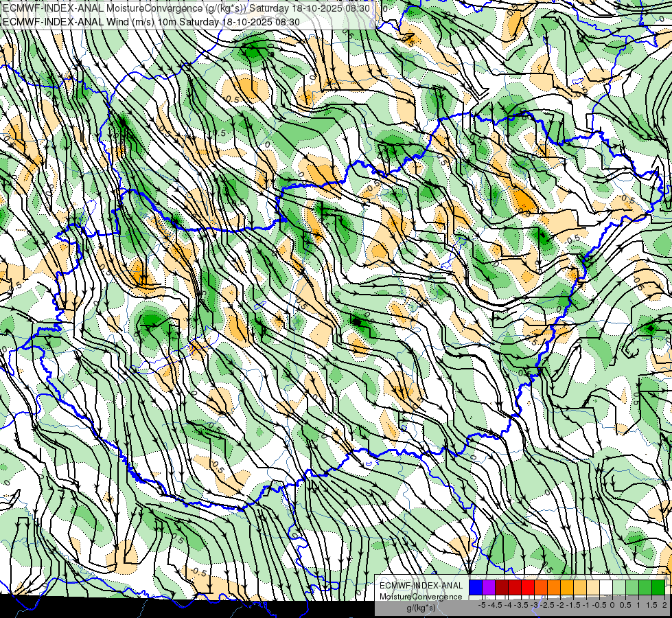
Task: Click the '-5' tick label on the legend
Action: 482,605
